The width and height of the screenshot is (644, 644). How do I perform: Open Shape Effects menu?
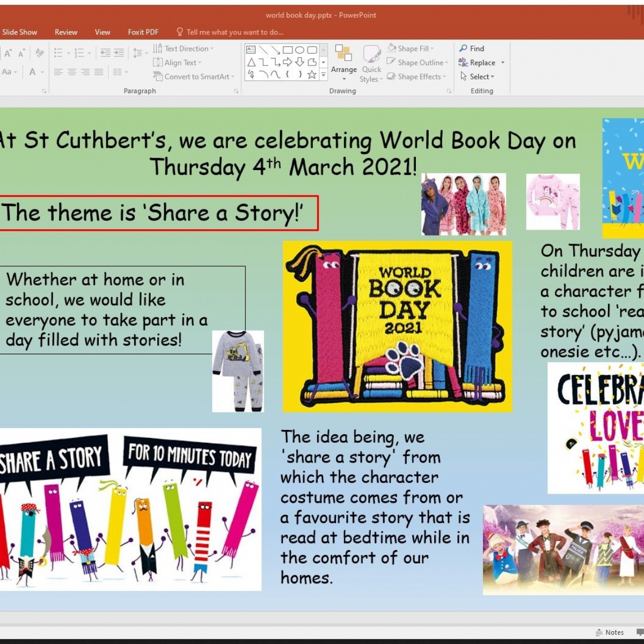pos(416,77)
